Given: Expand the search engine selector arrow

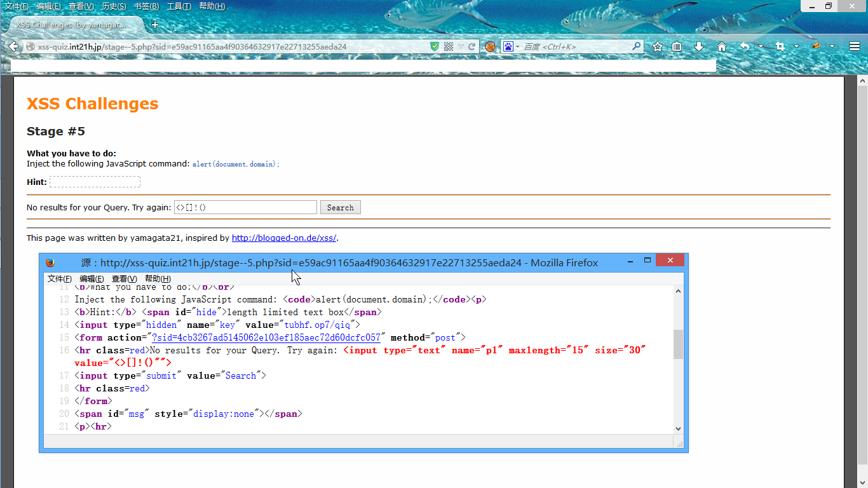Looking at the screenshot, I should pyautogui.click(x=517, y=46).
